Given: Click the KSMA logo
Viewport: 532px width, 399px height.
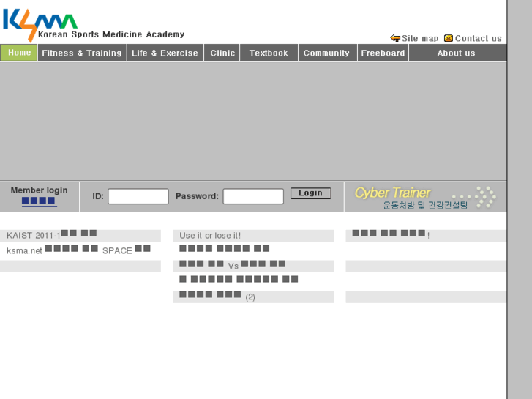Looking at the screenshot, I should (x=40, y=24).
